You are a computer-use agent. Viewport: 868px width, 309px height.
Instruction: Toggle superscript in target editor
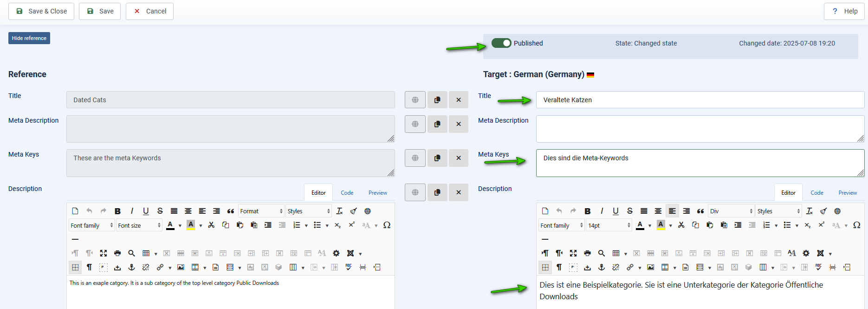pyautogui.click(x=822, y=225)
